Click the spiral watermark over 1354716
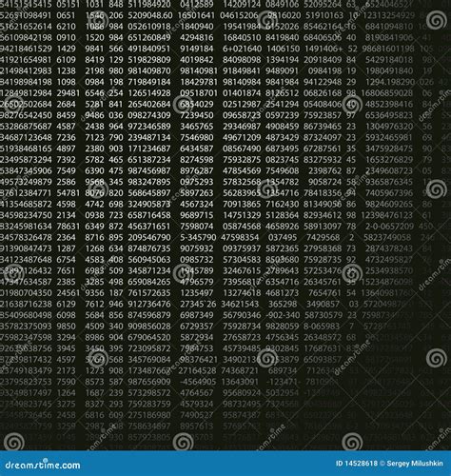Screen dimensions: 451x476 [267, 189]
